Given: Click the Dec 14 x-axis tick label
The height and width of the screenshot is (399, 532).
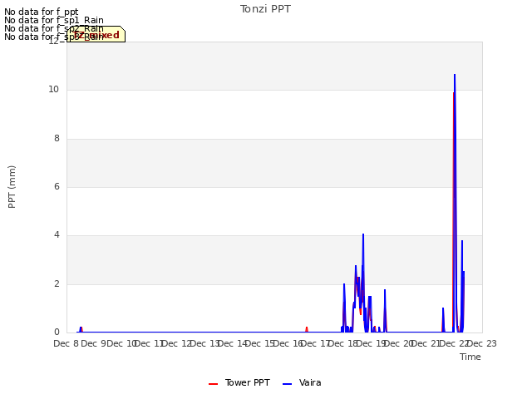Looking at the screenshot, I should click(233, 343).
